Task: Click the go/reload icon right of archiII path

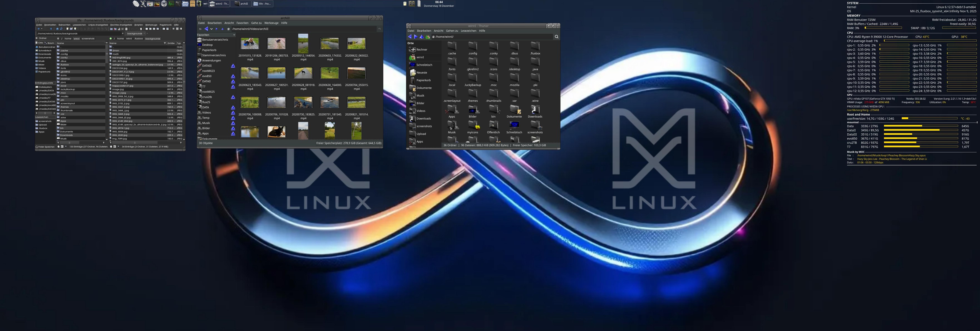Action: point(379,29)
